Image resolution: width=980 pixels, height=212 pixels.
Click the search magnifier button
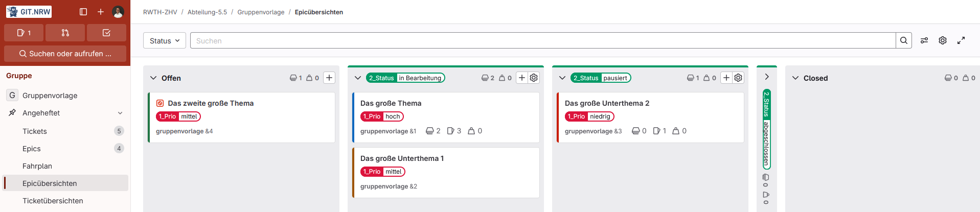[904, 41]
